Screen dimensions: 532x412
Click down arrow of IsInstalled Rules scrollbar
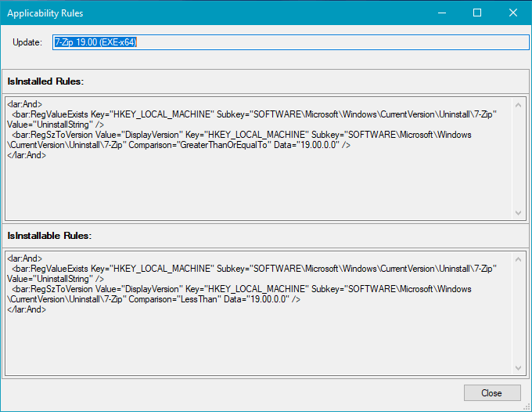518,213
